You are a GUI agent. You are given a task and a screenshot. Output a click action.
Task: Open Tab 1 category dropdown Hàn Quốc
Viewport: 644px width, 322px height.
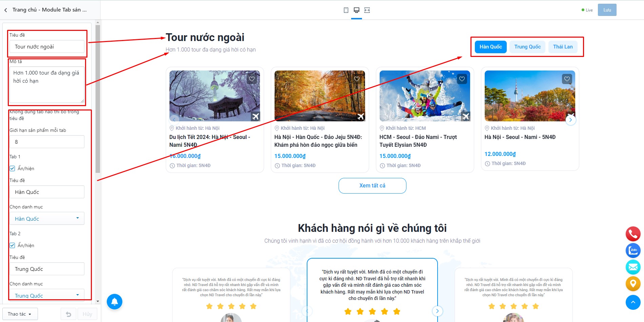pyautogui.click(x=47, y=219)
